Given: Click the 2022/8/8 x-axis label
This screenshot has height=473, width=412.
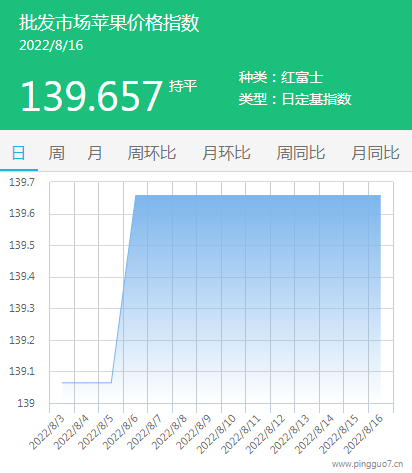Looking at the screenshot, I should [x=169, y=433].
